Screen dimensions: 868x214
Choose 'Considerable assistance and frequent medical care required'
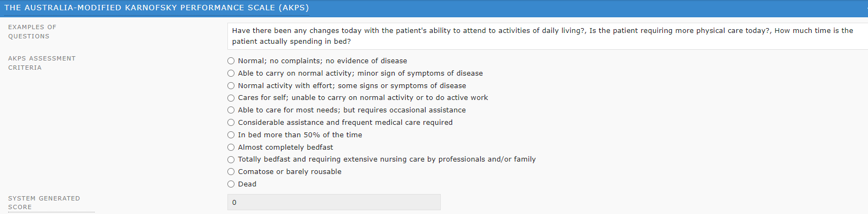pyautogui.click(x=231, y=123)
